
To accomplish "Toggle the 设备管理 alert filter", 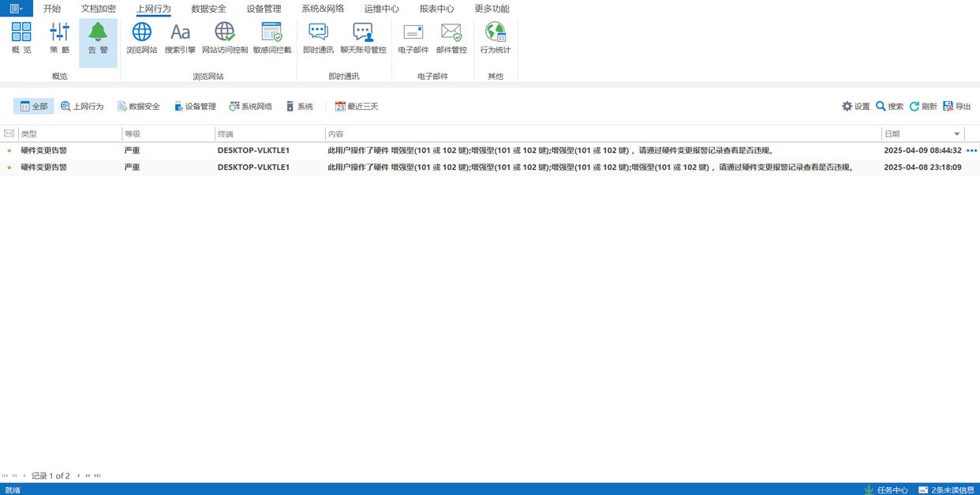I will coord(195,107).
